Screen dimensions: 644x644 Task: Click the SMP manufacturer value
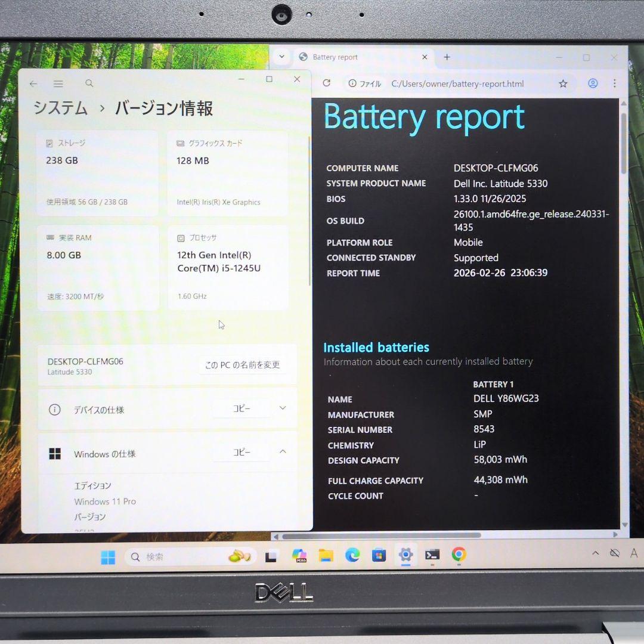pyautogui.click(x=482, y=414)
